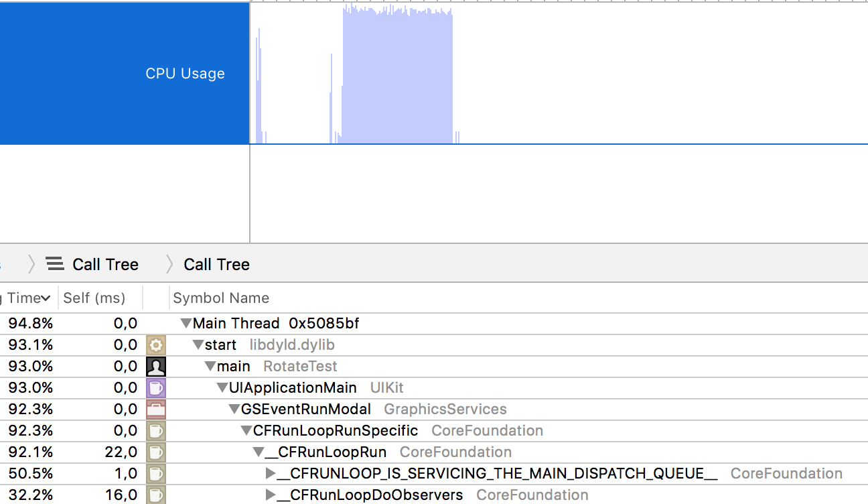
Task: Click the 32.2% time value
Action: click(x=30, y=495)
